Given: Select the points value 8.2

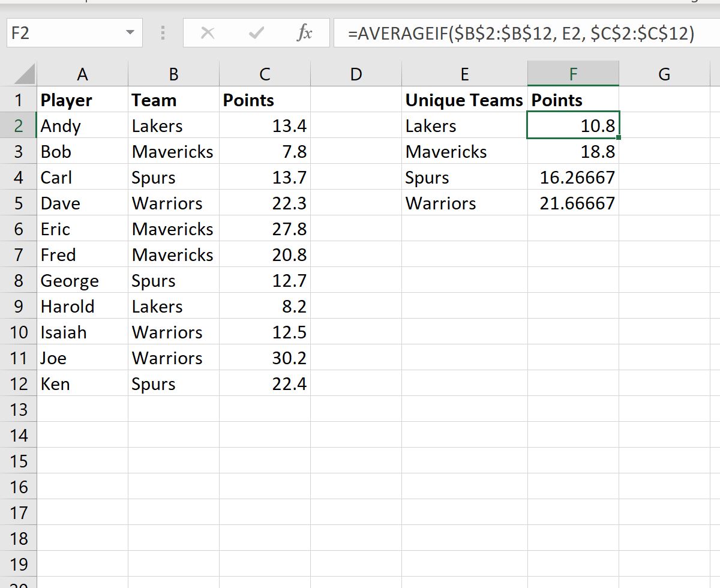Looking at the screenshot, I should point(265,307).
